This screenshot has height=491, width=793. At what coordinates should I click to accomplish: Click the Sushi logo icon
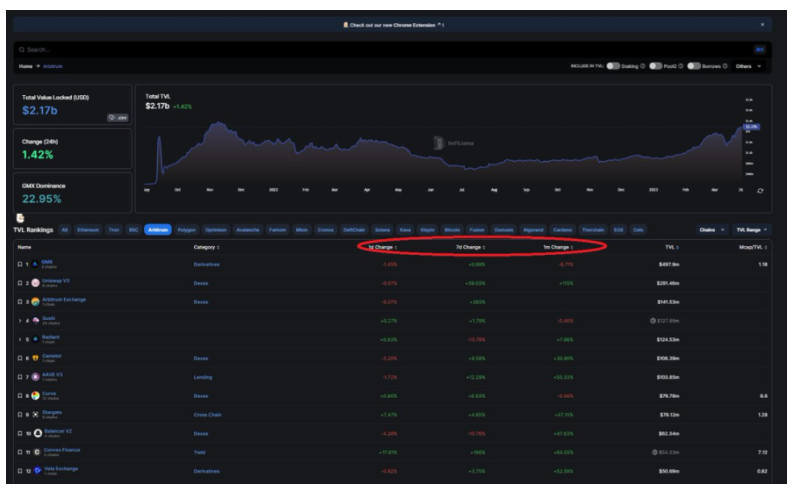tap(35, 321)
